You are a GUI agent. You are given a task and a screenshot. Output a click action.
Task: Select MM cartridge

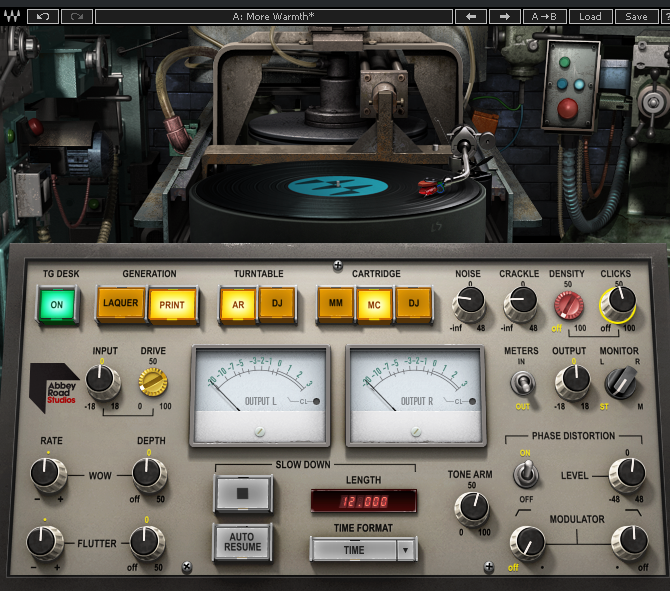tap(335, 304)
